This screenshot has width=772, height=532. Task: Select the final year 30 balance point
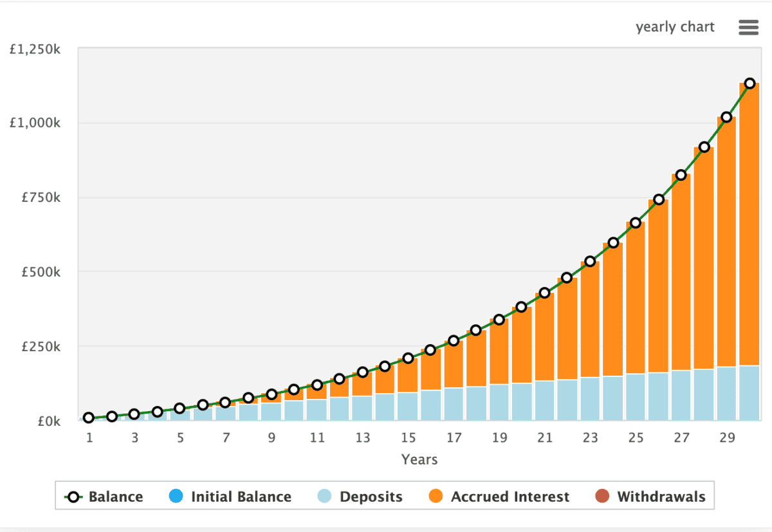tap(749, 84)
